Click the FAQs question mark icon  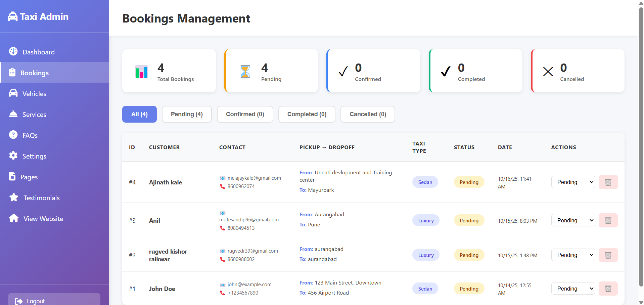[x=13, y=135]
